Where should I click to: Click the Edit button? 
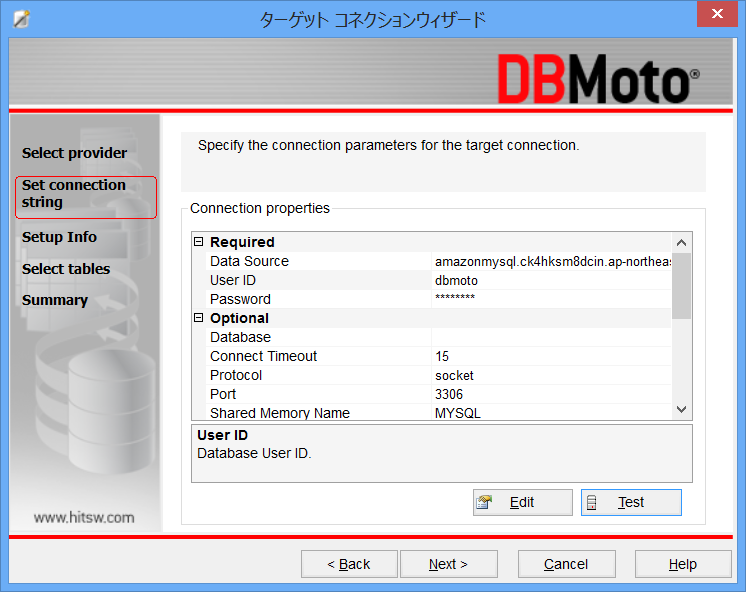pos(522,502)
